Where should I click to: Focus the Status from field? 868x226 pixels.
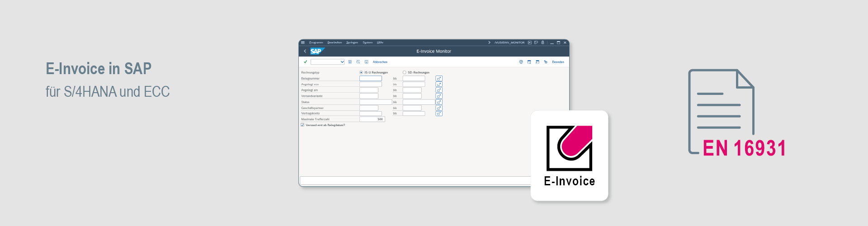[376, 102]
